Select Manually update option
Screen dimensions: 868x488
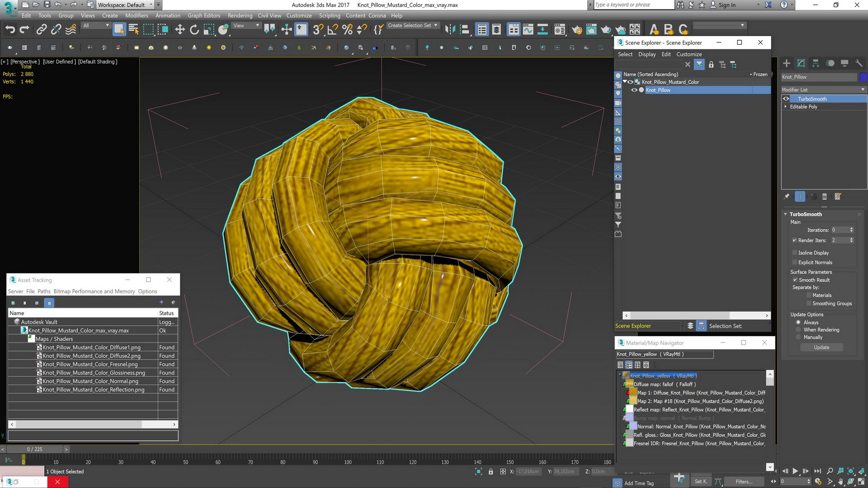(798, 337)
